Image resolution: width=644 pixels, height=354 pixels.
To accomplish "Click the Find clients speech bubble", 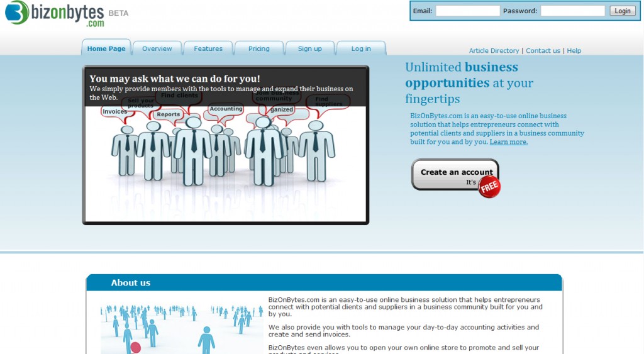I will point(179,96).
